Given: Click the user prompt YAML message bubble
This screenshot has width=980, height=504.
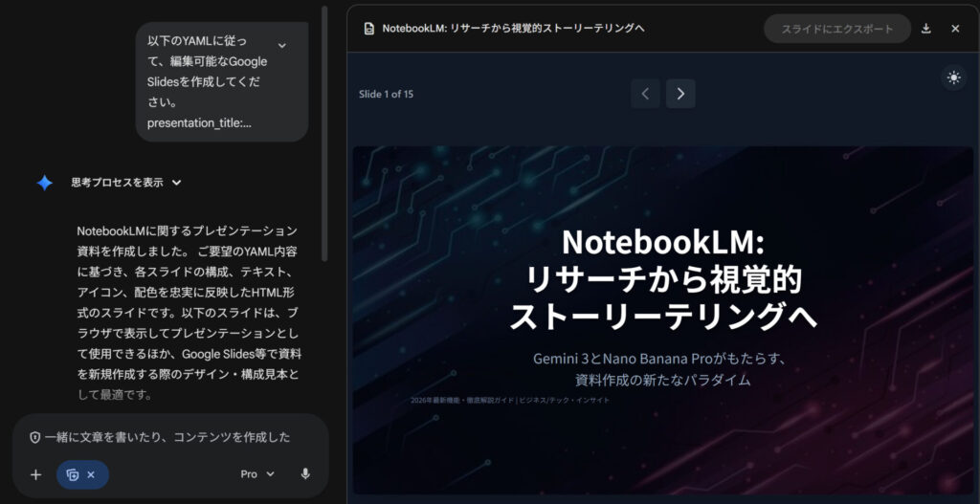Looking at the screenshot, I should 222,82.
